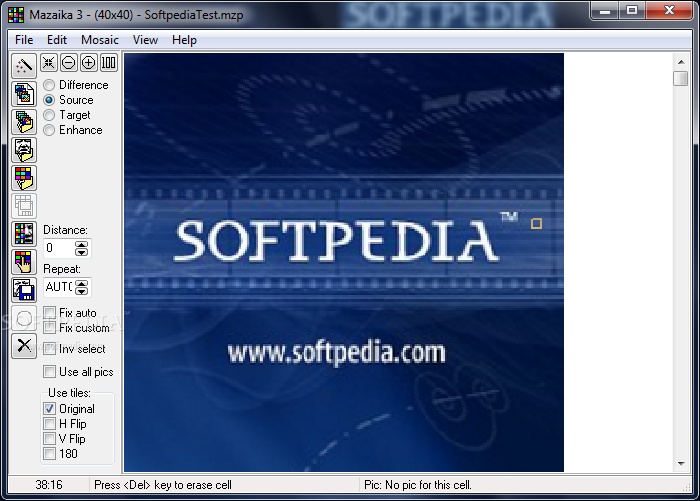Click the save mosaic floppy disk icon
700x501 pixels.
click(x=24, y=290)
